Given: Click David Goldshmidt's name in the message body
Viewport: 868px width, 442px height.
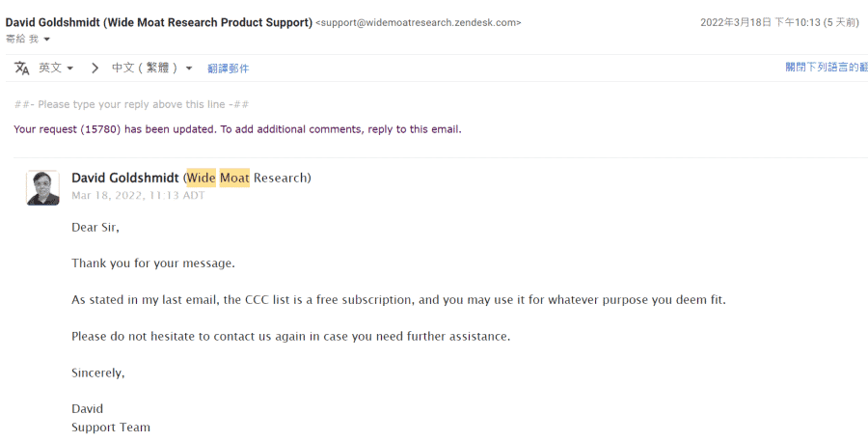Looking at the screenshot, I should (x=125, y=178).
